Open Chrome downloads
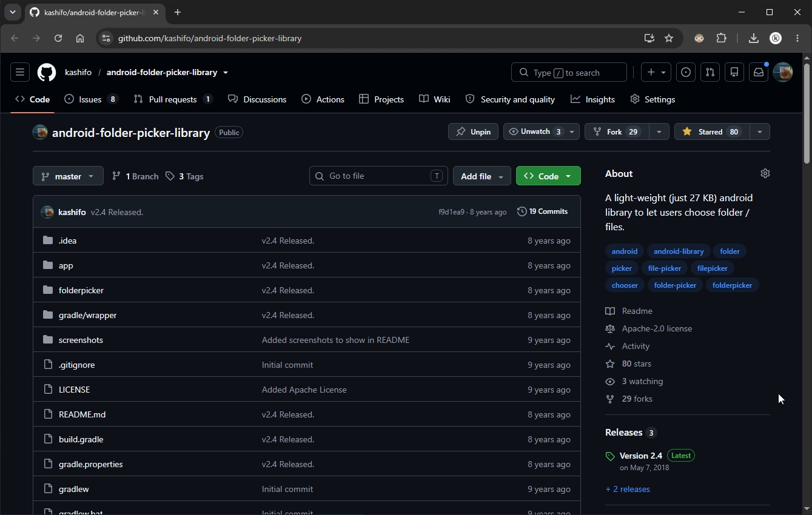 754,38
